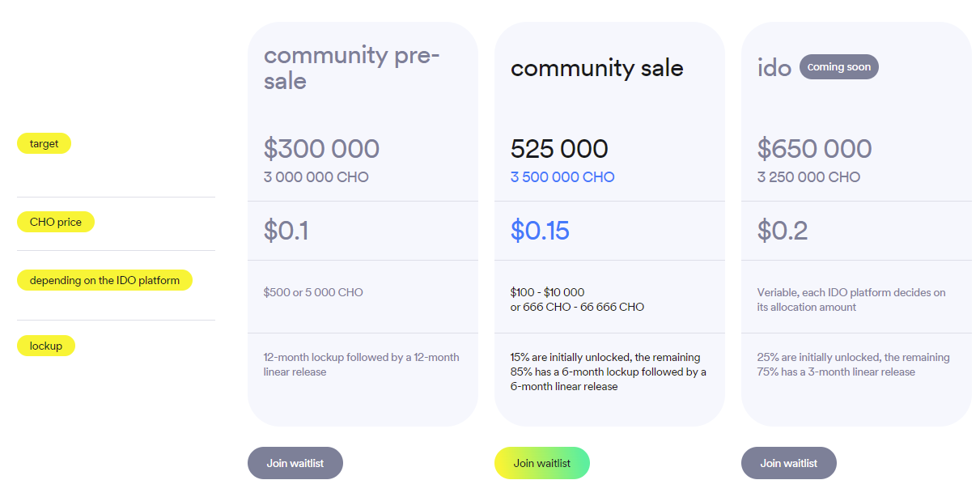Click the "12-month lockup" description text
The image size is (980, 497).
point(361,364)
